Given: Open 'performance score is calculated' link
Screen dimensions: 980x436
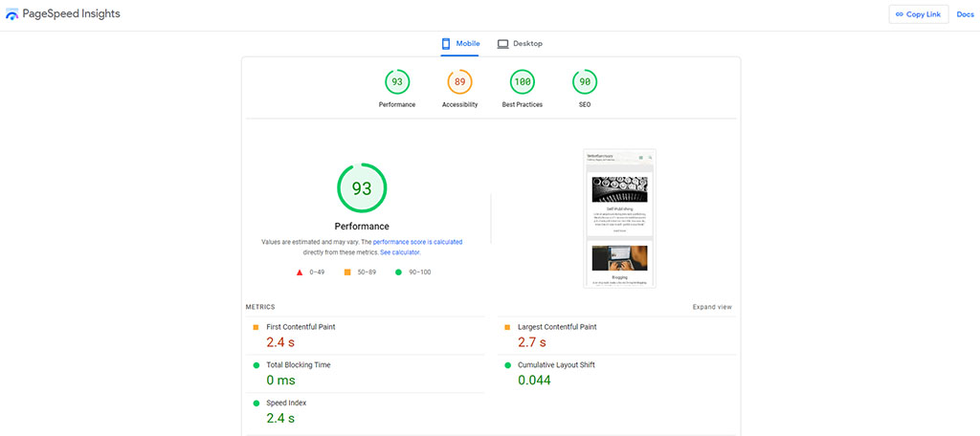Looking at the screenshot, I should tap(417, 242).
